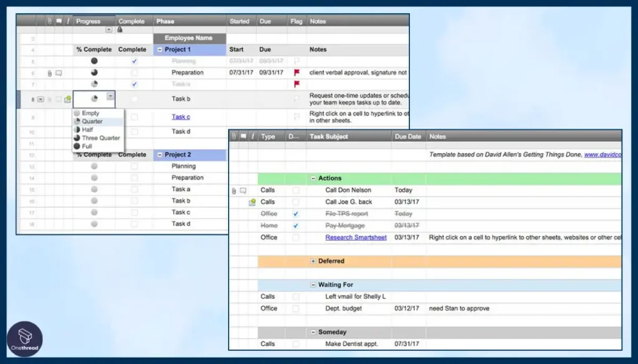Click the comments column header icon in the project sheet
The image size is (638, 364).
pyautogui.click(x=59, y=21)
